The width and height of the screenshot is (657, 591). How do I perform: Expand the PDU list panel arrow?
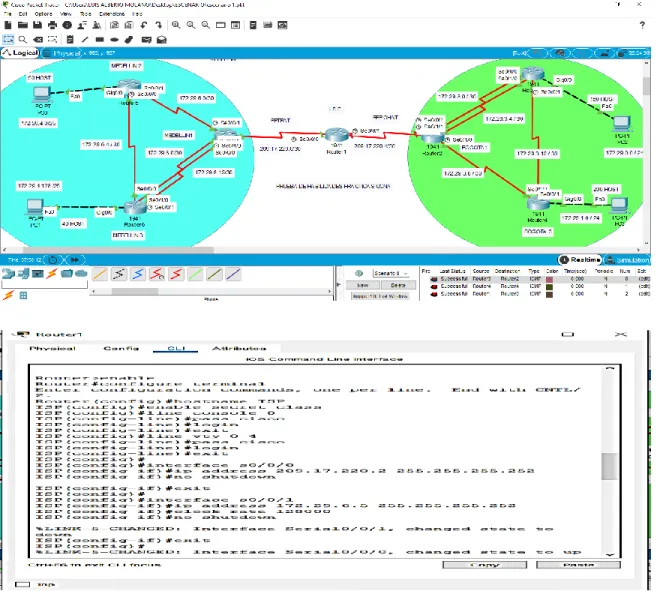point(339,284)
